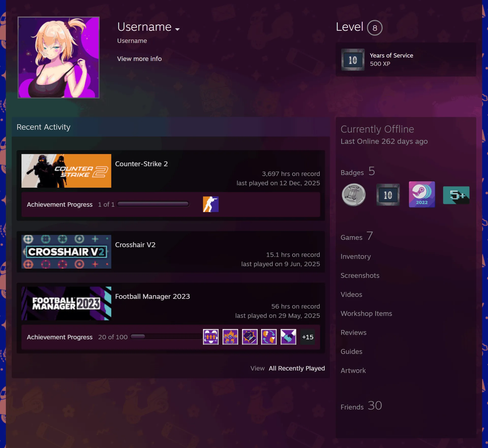
Task: Click the Football Manager third achievement icon
Action: [250, 337]
